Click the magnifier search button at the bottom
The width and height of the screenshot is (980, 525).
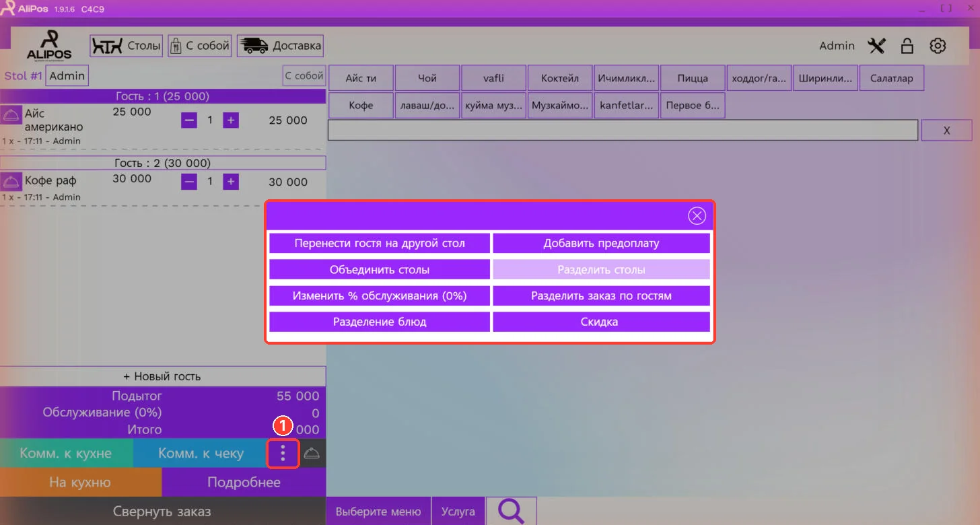(512, 512)
